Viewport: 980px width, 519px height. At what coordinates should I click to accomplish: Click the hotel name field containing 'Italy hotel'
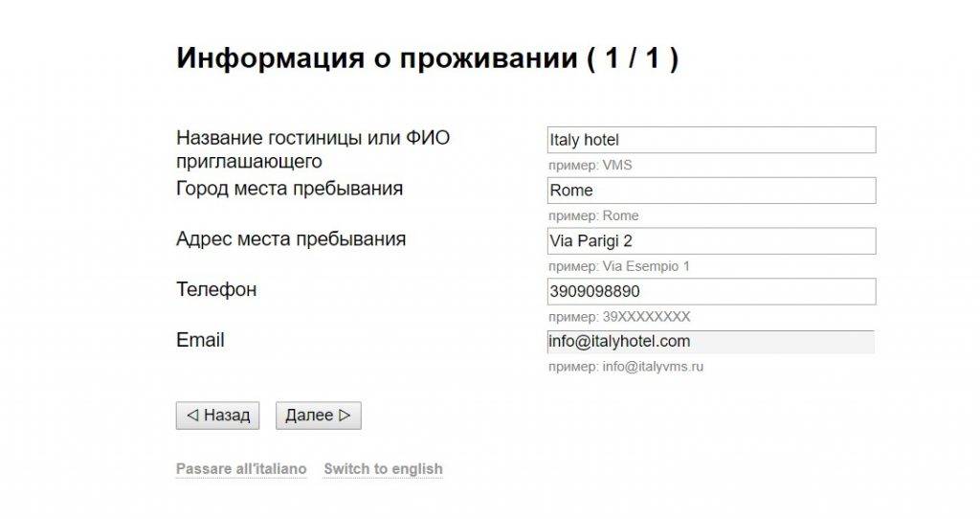(710, 140)
